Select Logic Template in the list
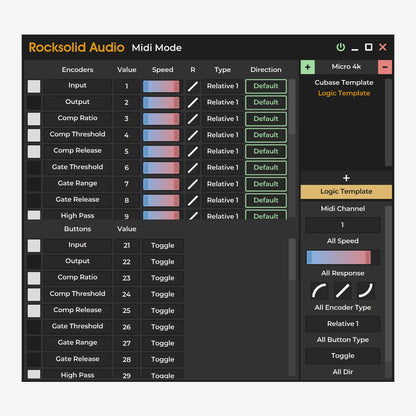416x416 pixels. [x=344, y=93]
